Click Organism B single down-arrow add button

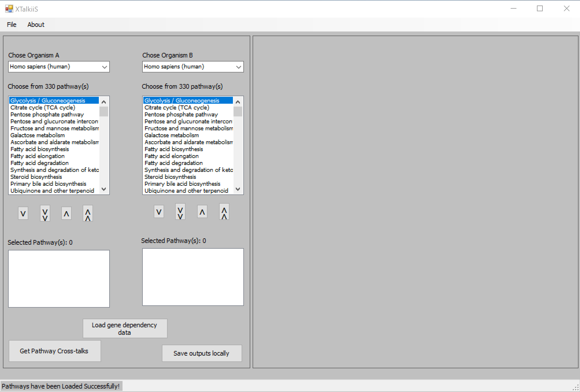pos(159,212)
